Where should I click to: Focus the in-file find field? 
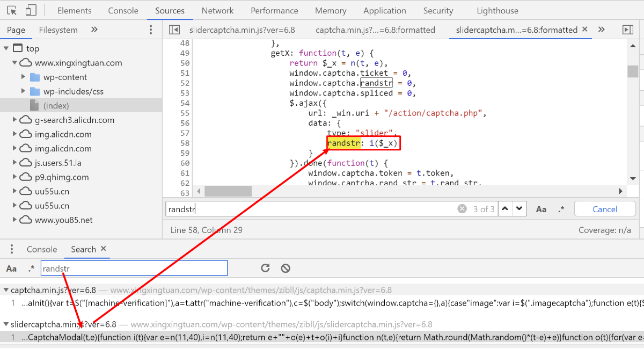(311, 209)
